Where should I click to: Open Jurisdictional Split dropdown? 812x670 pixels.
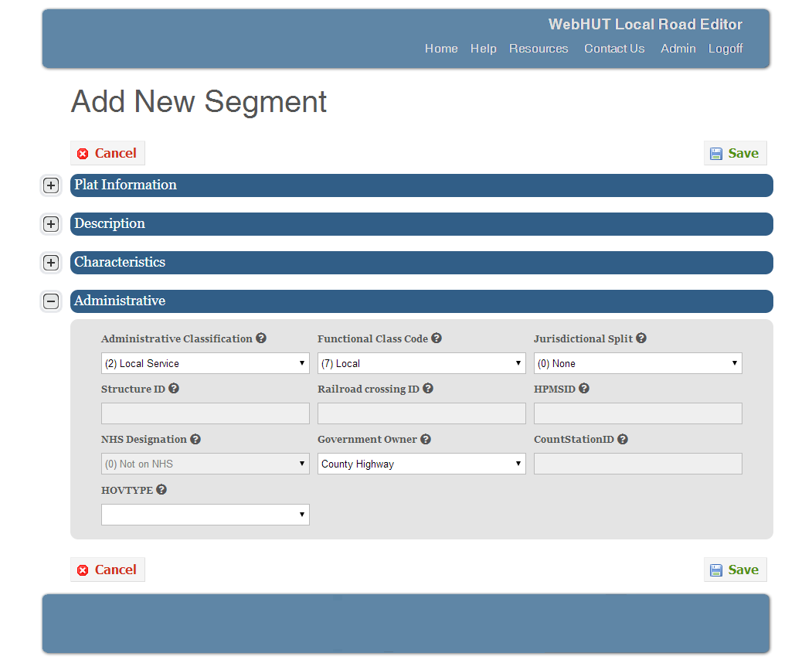[638, 363]
